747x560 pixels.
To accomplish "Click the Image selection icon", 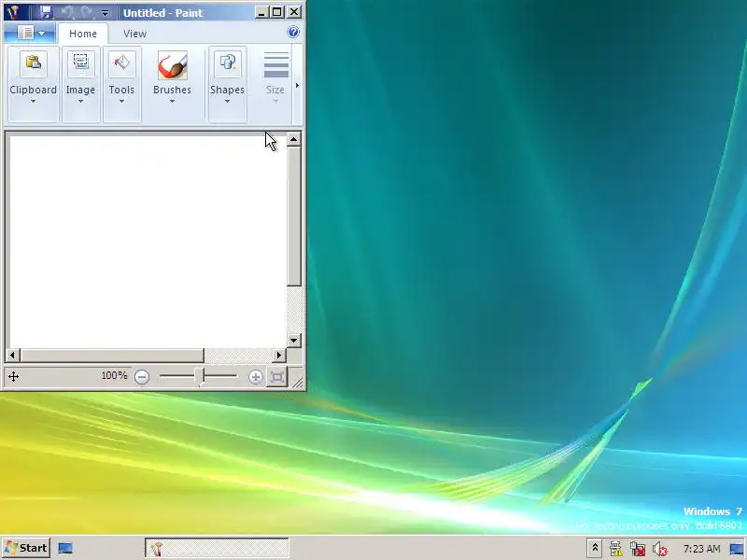I will [80, 63].
